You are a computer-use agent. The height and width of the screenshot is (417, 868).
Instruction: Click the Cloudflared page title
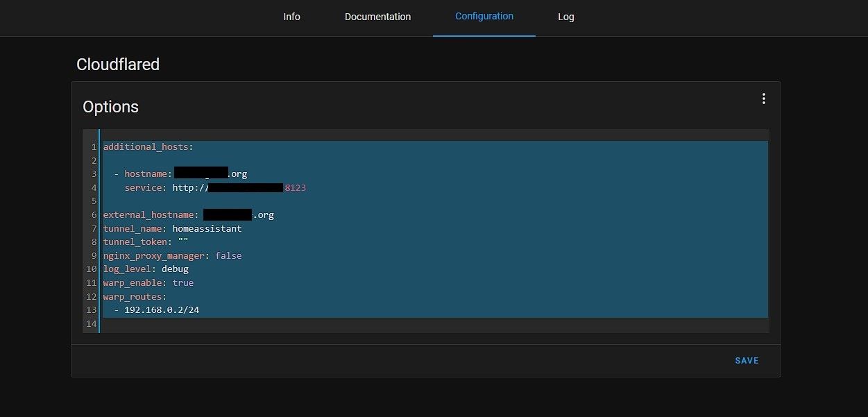coord(118,65)
